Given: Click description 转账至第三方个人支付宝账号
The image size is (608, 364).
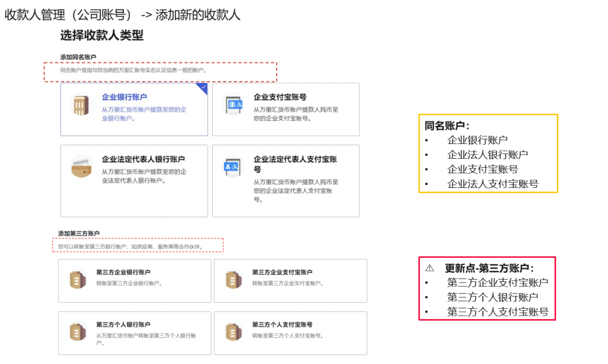Looking at the screenshot, I should (288, 336).
